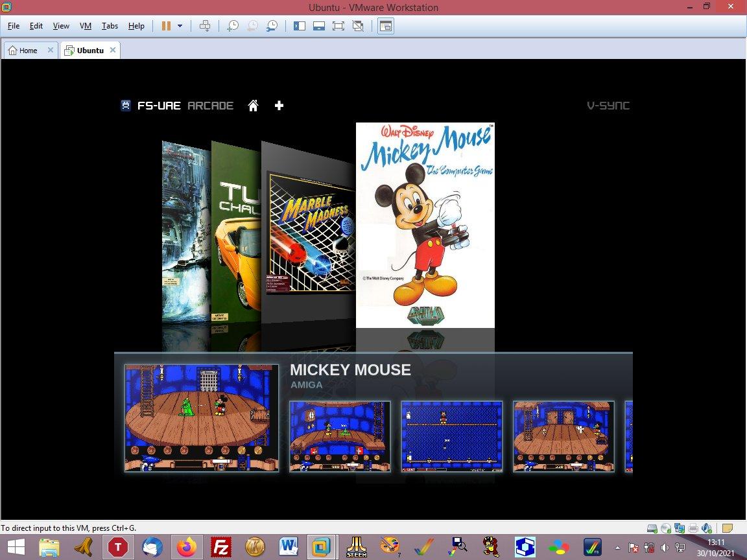Open FileZilla from the taskbar

click(x=220, y=547)
